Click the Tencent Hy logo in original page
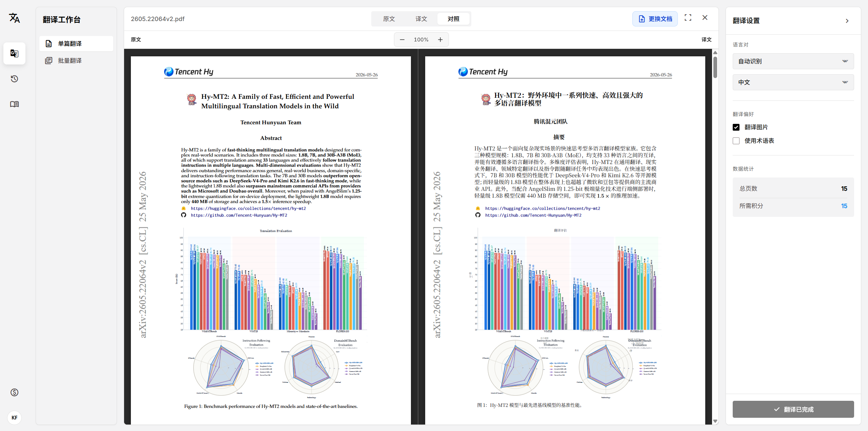 pyautogui.click(x=189, y=72)
